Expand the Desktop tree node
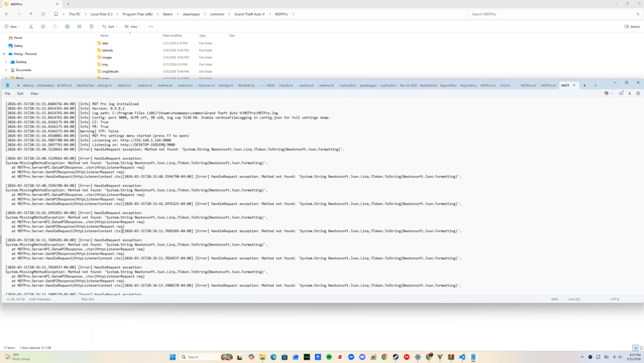This screenshot has height=363, width=644. pyautogui.click(x=6, y=62)
